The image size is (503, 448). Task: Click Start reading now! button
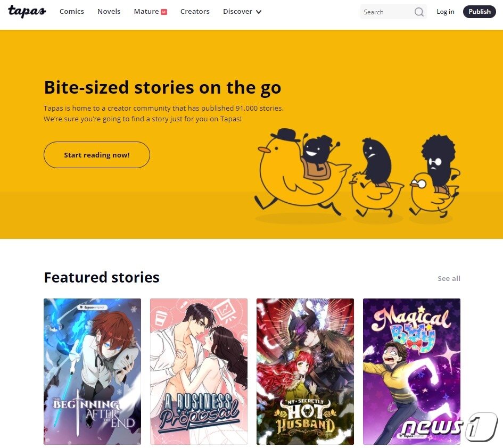pos(96,155)
